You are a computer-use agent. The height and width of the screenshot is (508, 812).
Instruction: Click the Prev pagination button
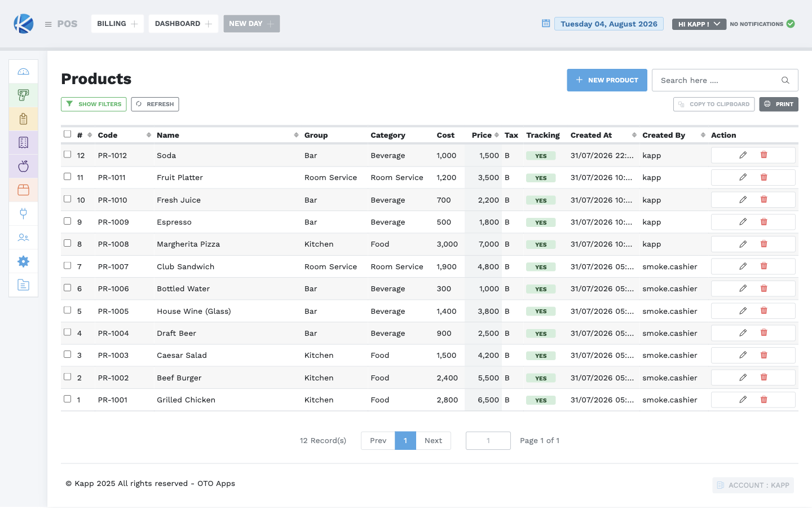pos(378,441)
